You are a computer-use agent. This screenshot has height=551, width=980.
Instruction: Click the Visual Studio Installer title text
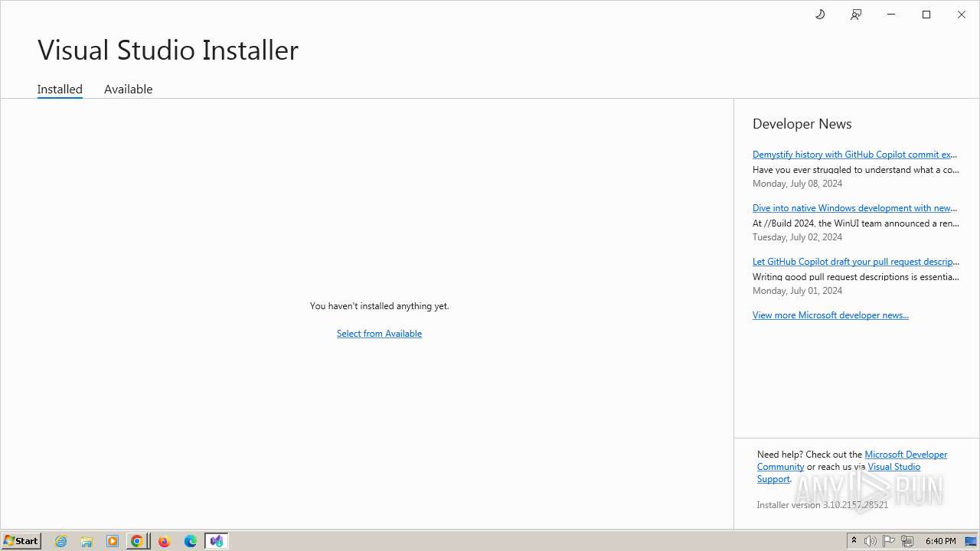pos(168,50)
